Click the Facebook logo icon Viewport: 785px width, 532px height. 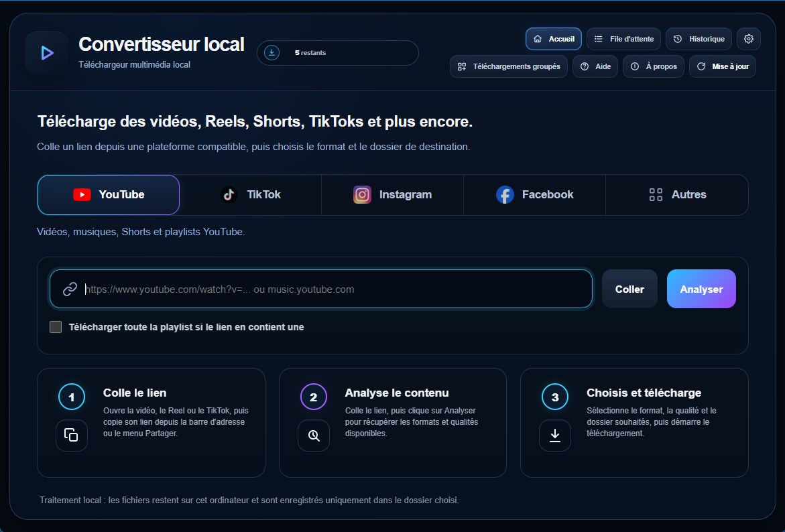click(x=505, y=195)
